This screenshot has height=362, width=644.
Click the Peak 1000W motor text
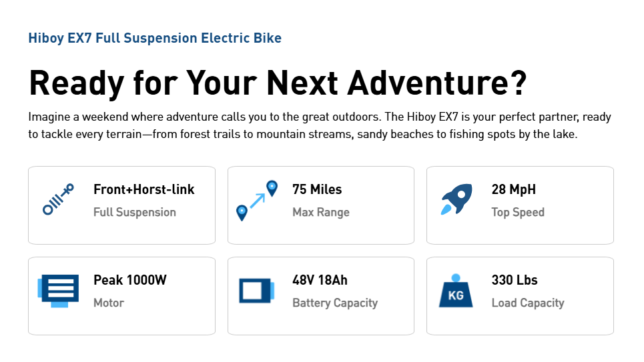(130, 280)
